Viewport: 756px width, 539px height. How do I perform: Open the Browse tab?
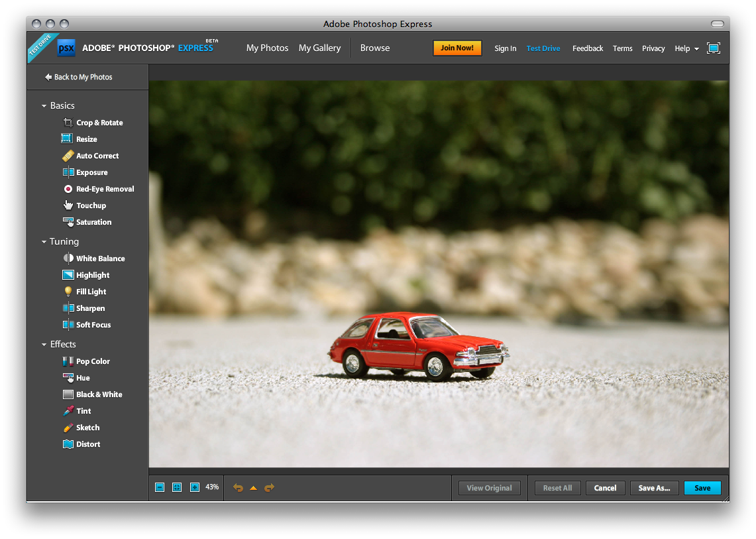click(x=375, y=48)
